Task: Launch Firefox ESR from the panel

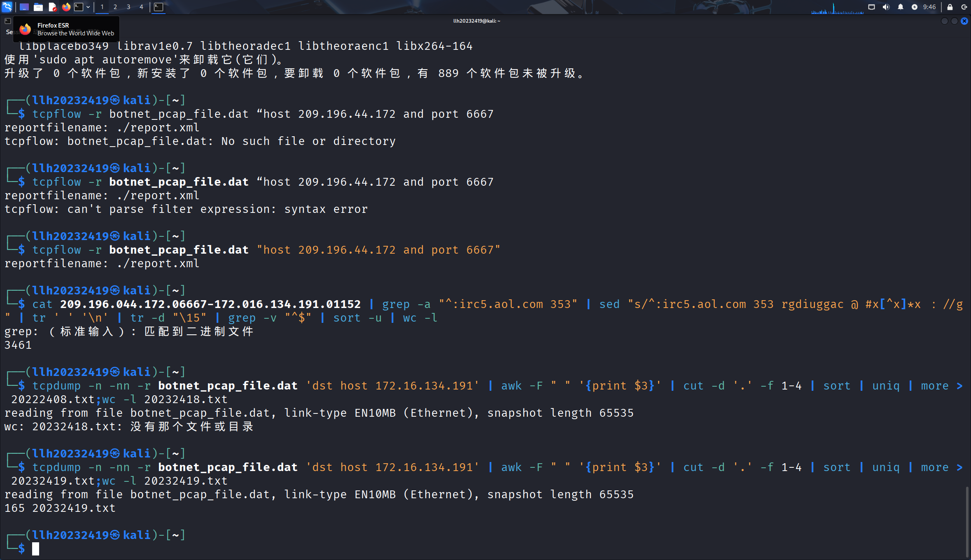Action: 66,7
